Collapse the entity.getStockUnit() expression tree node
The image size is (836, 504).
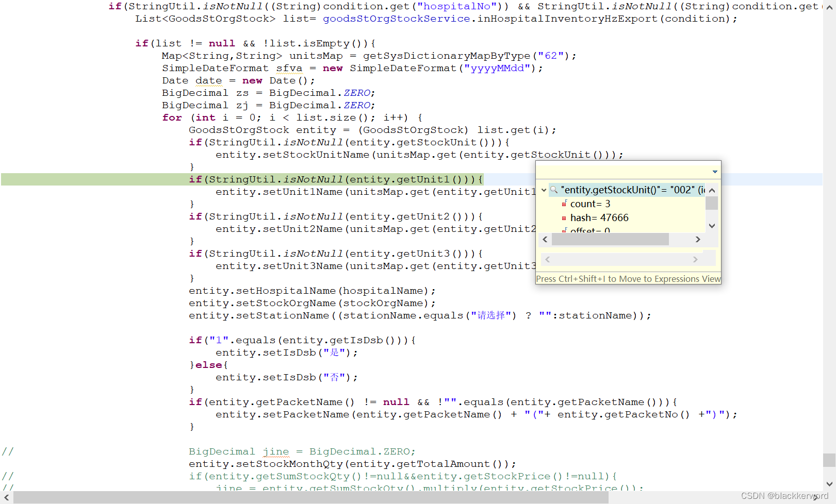tap(544, 190)
